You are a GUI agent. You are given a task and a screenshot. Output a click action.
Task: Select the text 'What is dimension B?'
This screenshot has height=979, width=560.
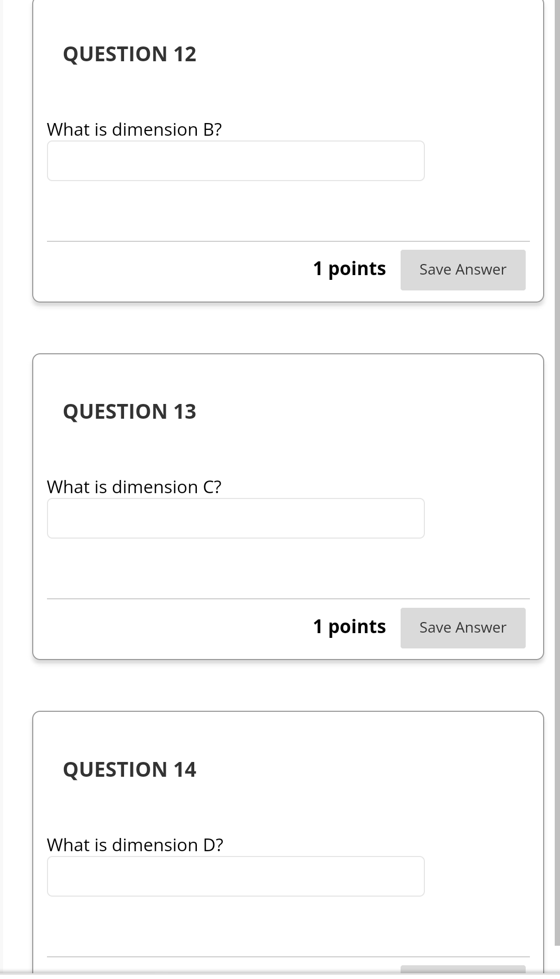(135, 129)
